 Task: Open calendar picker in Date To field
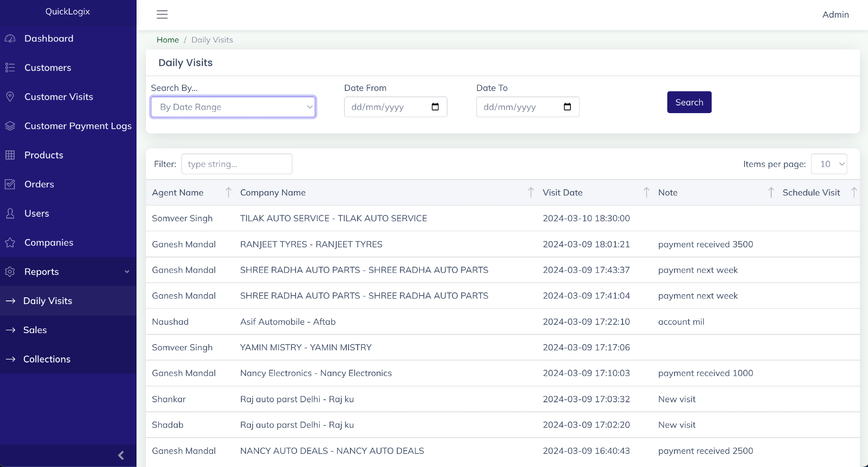[x=567, y=107]
